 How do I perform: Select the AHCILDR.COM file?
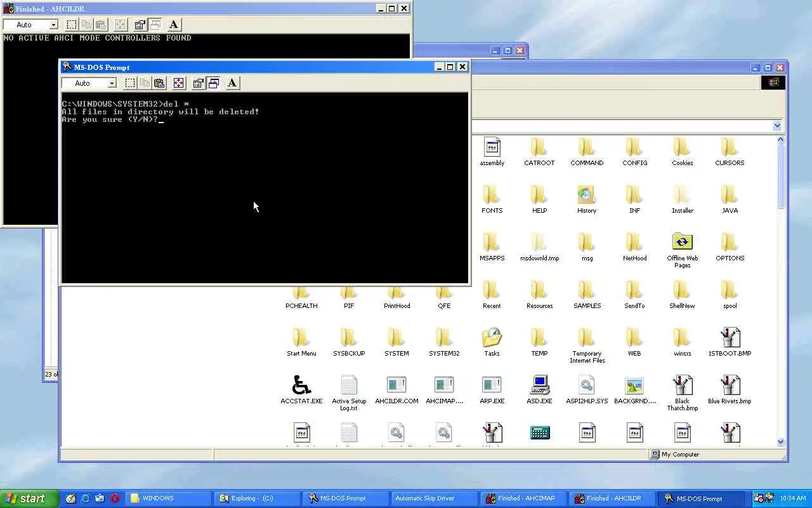coord(396,390)
